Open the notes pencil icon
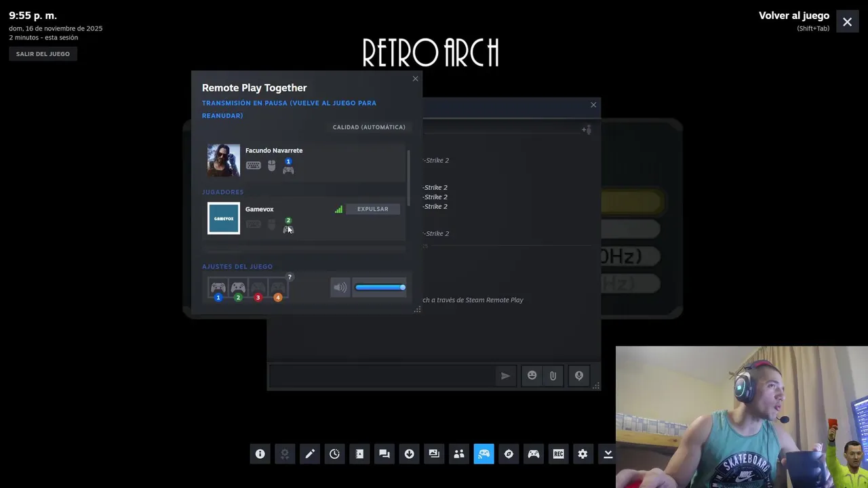868x488 pixels. tap(310, 454)
